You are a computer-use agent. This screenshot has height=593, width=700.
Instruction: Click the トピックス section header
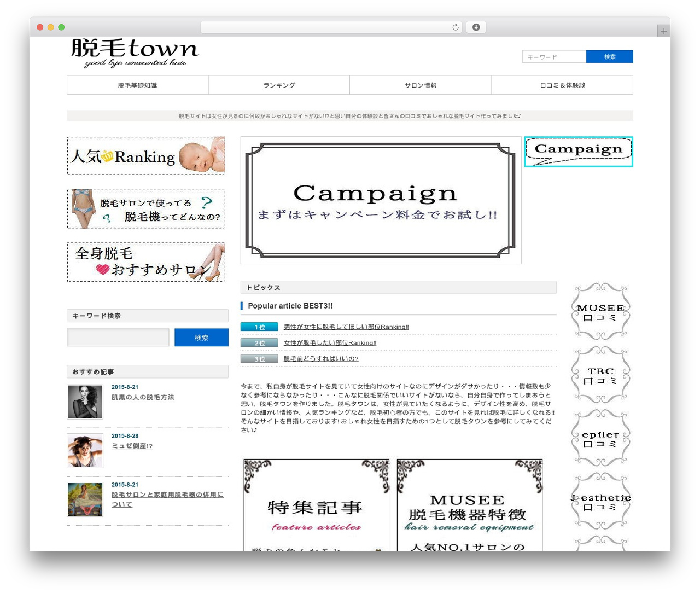coord(398,287)
